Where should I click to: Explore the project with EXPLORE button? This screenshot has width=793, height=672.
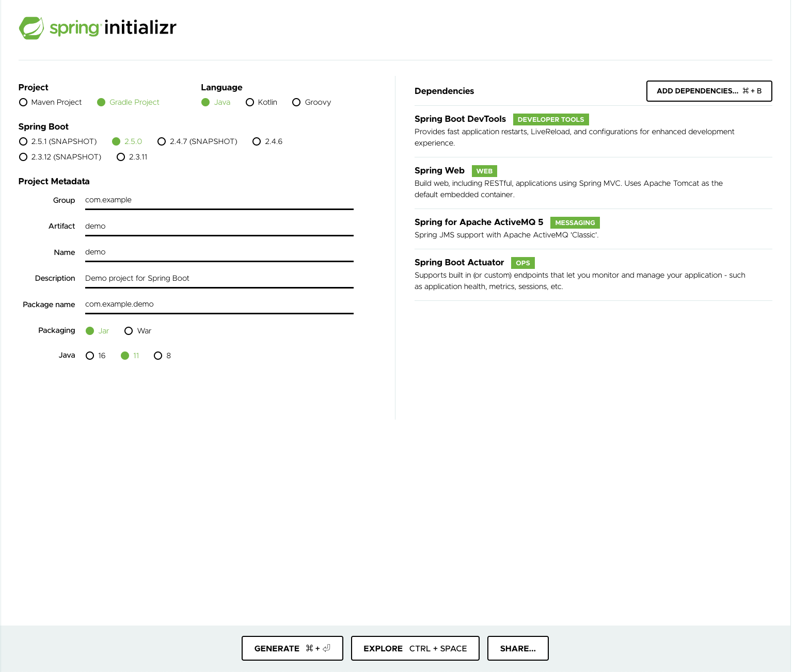(415, 648)
